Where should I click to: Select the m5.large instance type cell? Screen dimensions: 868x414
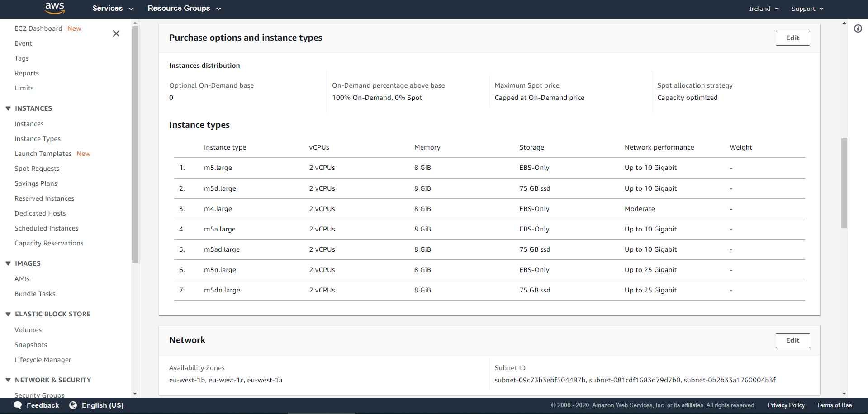[218, 168]
